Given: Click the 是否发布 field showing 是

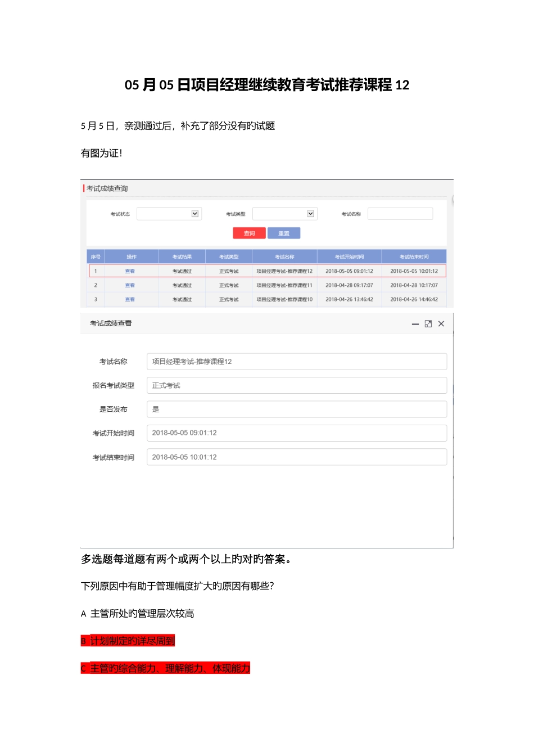Looking at the screenshot, I should (x=297, y=409).
